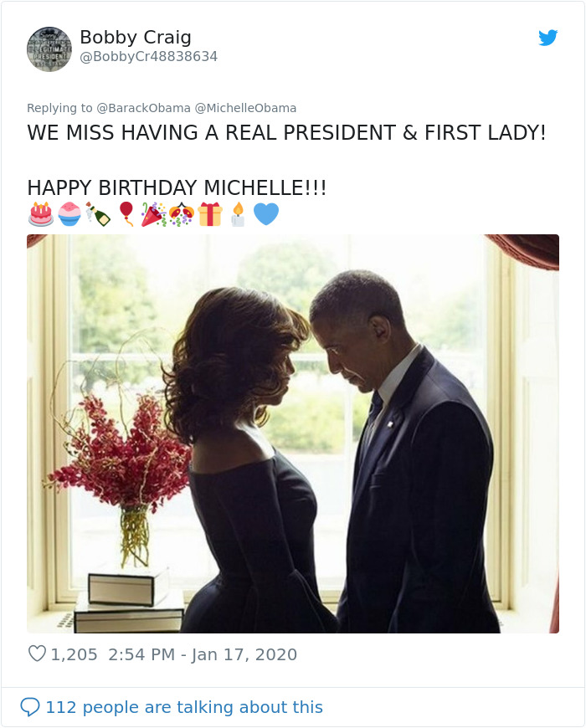Click the heart like icon
Screen dimensions: 586x728
click(x=36, y=654)
